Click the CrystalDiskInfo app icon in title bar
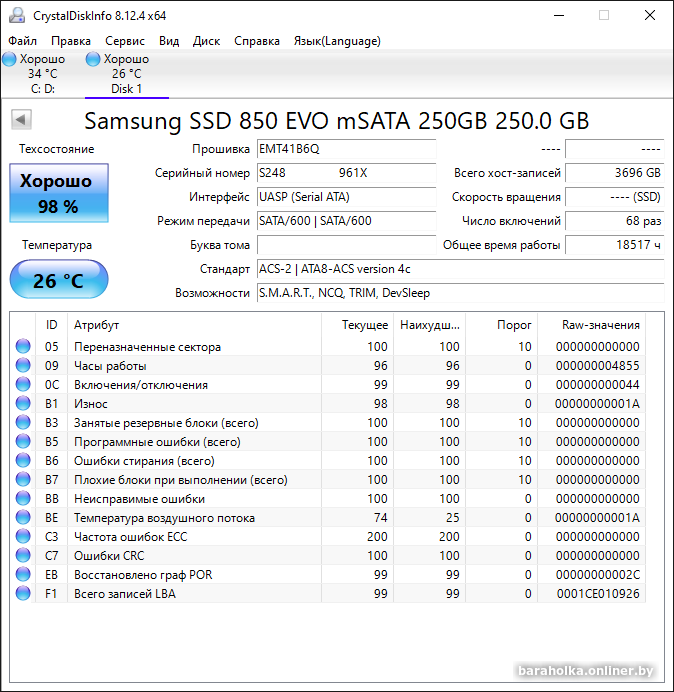This screenshot has height=692, width=674. point(16,15)
